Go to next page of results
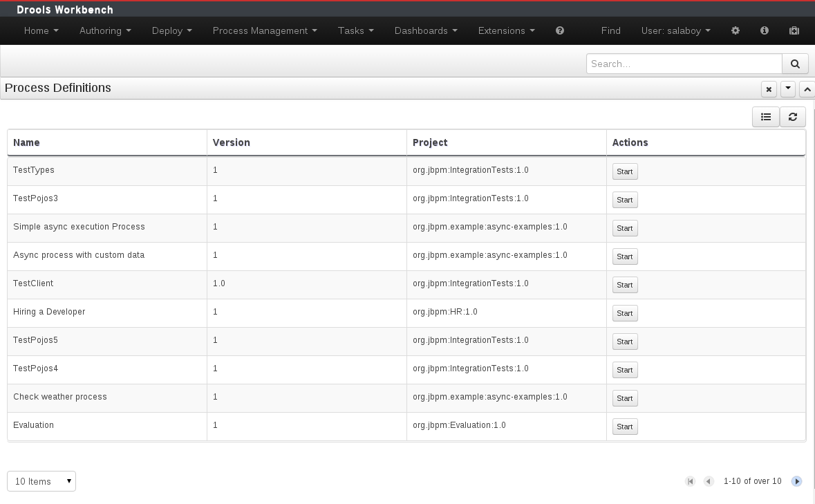The width and height of the screenshot is (815, 504). (x=796, y=481)
